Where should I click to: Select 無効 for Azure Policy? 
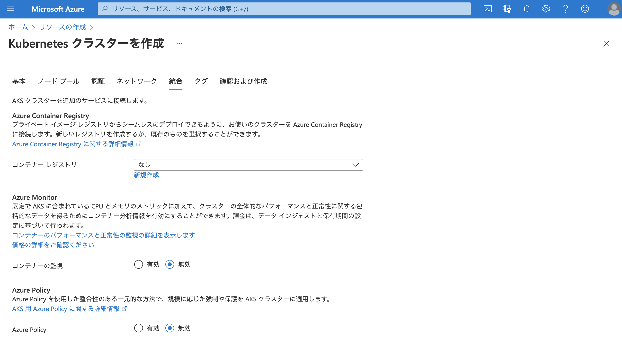(169, 328)
